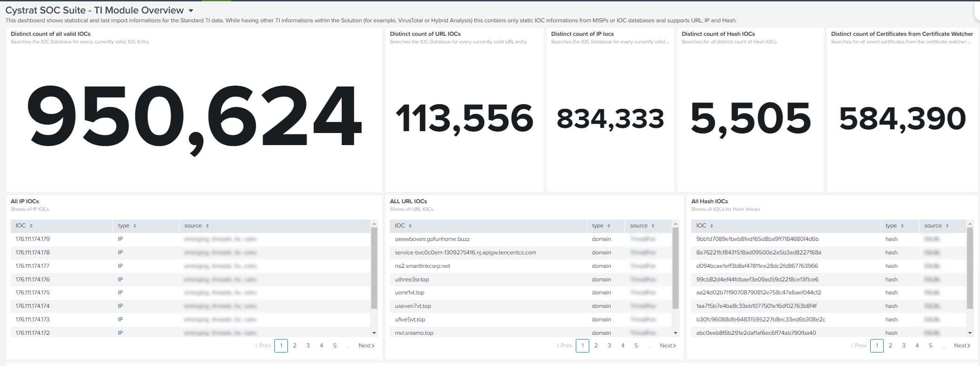Select URL IOC service-bvc0c0em apigw.tencentcs.com
980x366 pixels.
coord(465,253)
